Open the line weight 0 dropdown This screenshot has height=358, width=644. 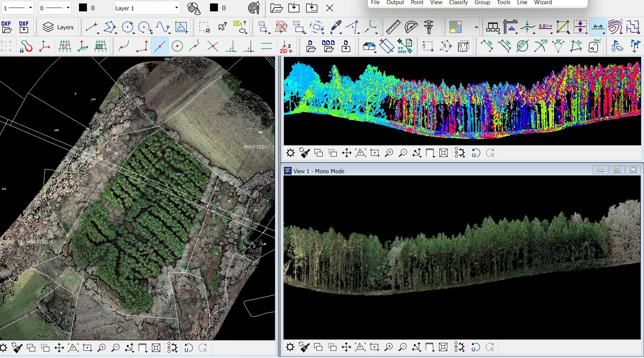coord(55,8)
